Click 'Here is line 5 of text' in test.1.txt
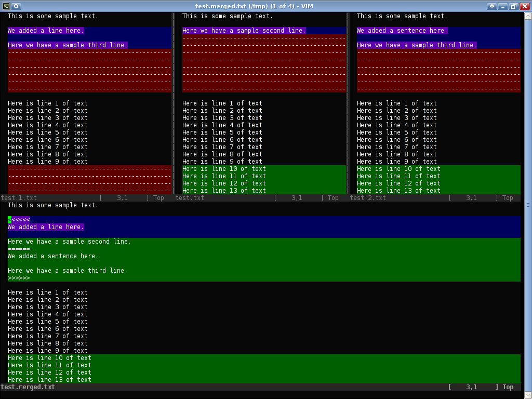Viewport: 532px width, 399px height. (x=47, y=132)
